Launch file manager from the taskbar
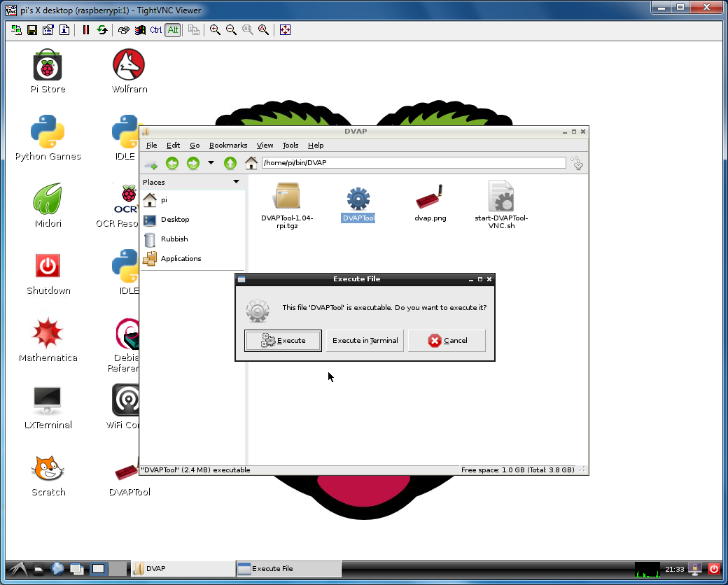Viewport: 728px width, 585px height. click(38, 569)
